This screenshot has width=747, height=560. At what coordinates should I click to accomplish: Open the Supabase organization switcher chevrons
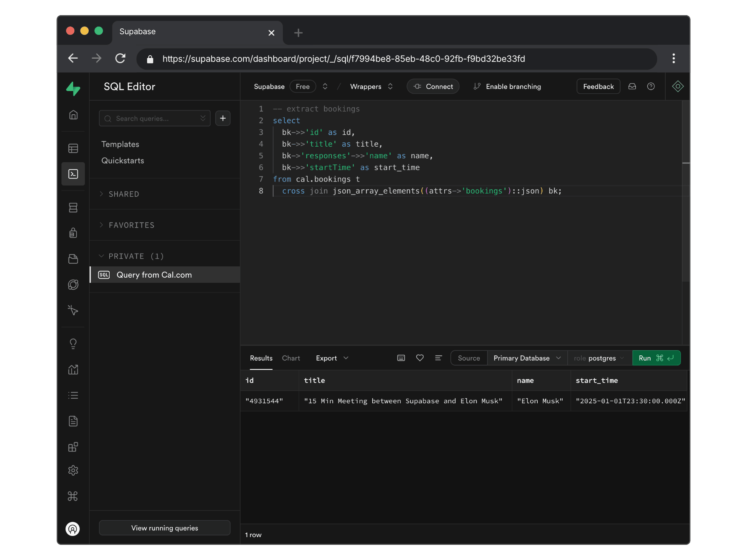[x=325, y=86]
